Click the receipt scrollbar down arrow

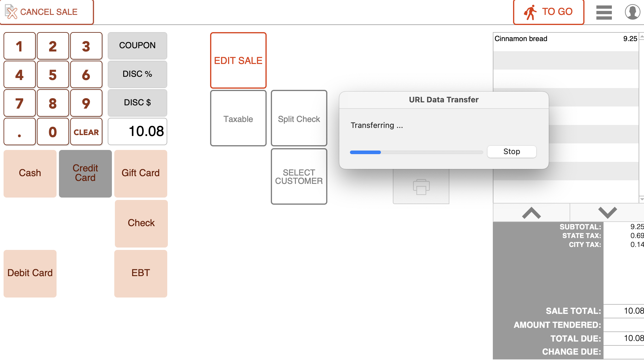click(x=642, y=199)
